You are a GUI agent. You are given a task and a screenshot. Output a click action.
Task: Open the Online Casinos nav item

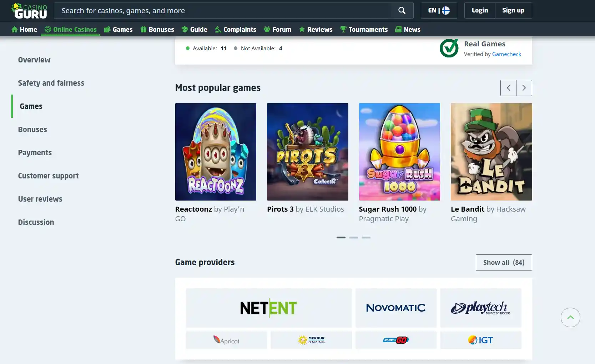coord(70,29)
